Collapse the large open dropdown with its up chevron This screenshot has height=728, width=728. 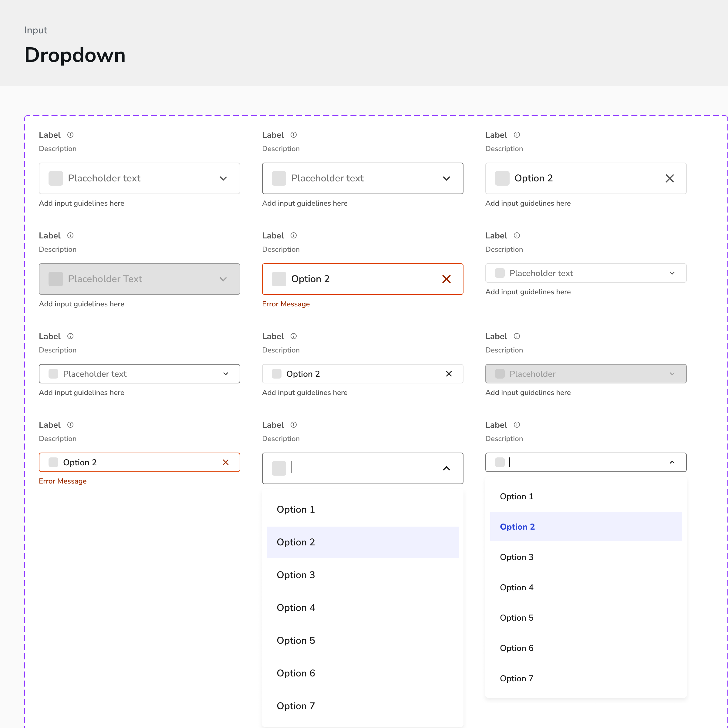tap(447, 468)
